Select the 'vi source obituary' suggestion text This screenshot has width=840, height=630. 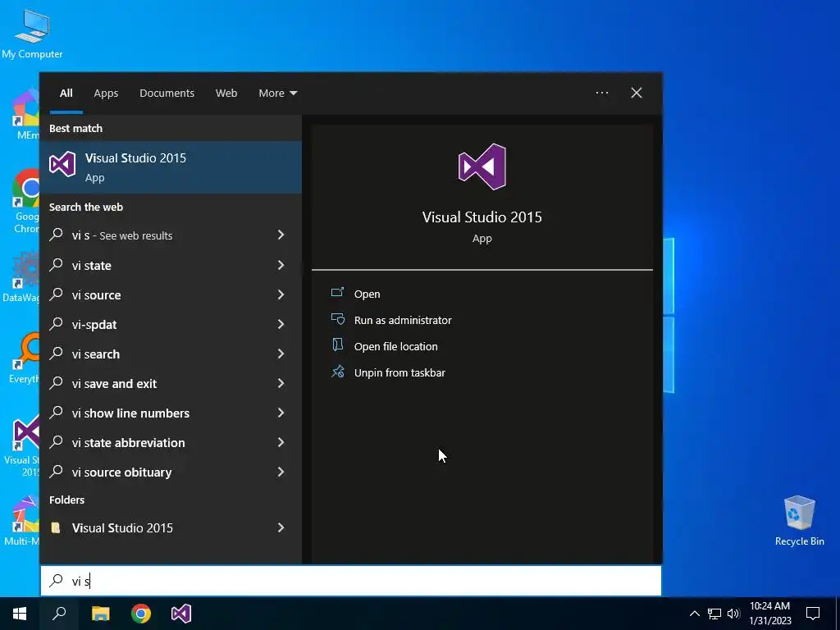click(121, 472)
